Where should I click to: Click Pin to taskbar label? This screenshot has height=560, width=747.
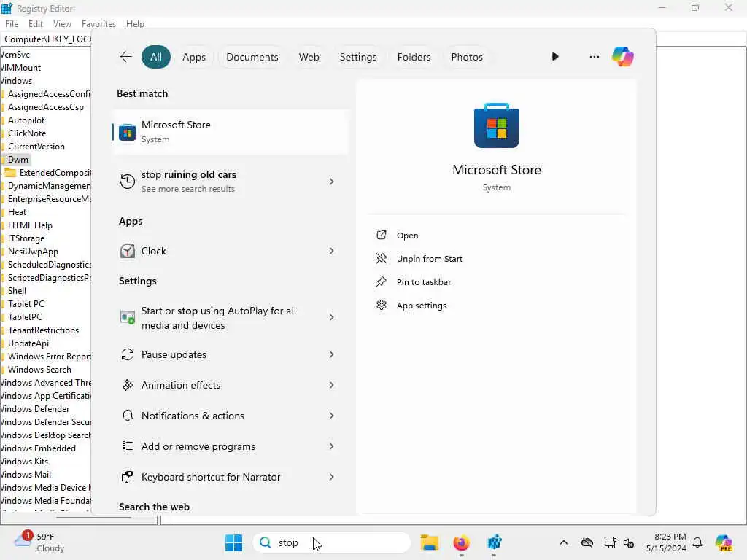(x=424, y=282)
